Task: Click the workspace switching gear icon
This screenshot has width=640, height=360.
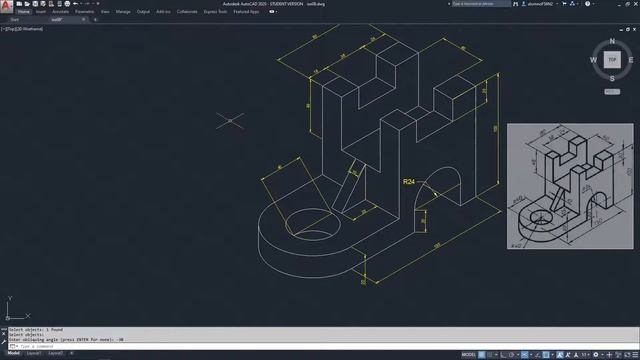Action: pos(596,355)
